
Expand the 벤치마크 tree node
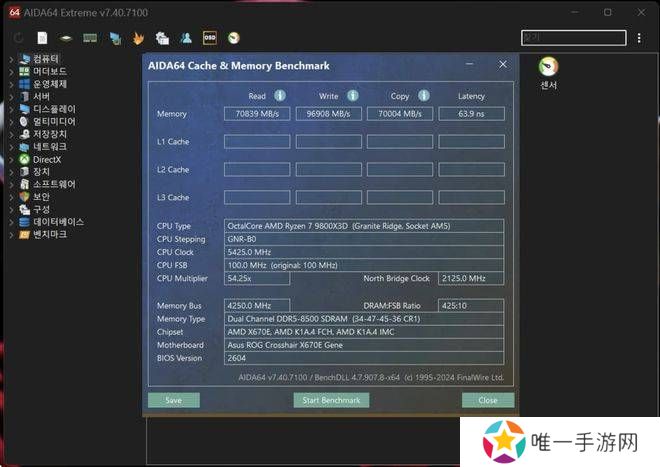11,235
